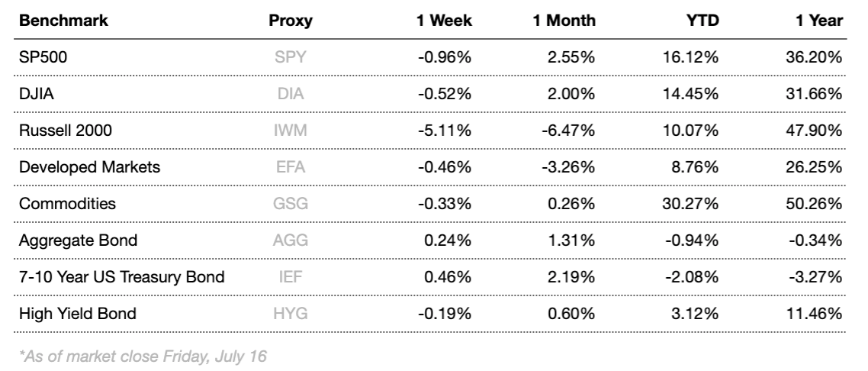Screen dimensions: 868x371
Task: Click the EFA ticker symbol
Action: pyautogui.click(x=291, y=167)
